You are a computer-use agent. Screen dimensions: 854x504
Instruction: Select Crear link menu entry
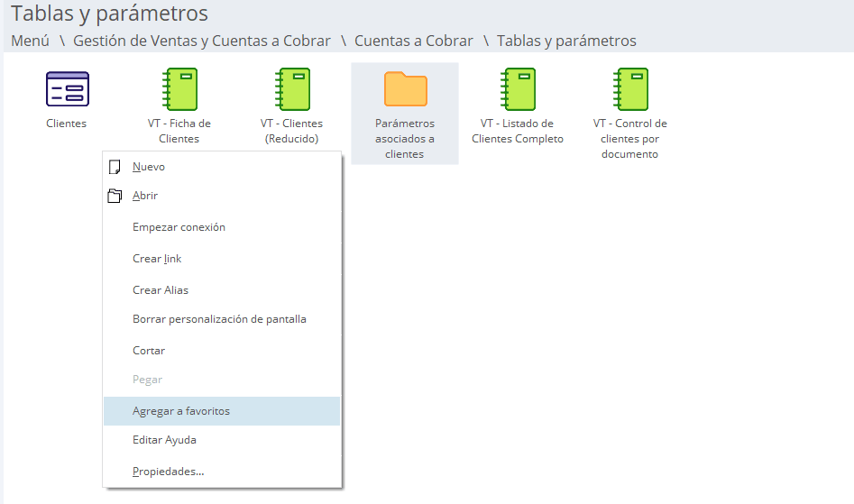157,259
